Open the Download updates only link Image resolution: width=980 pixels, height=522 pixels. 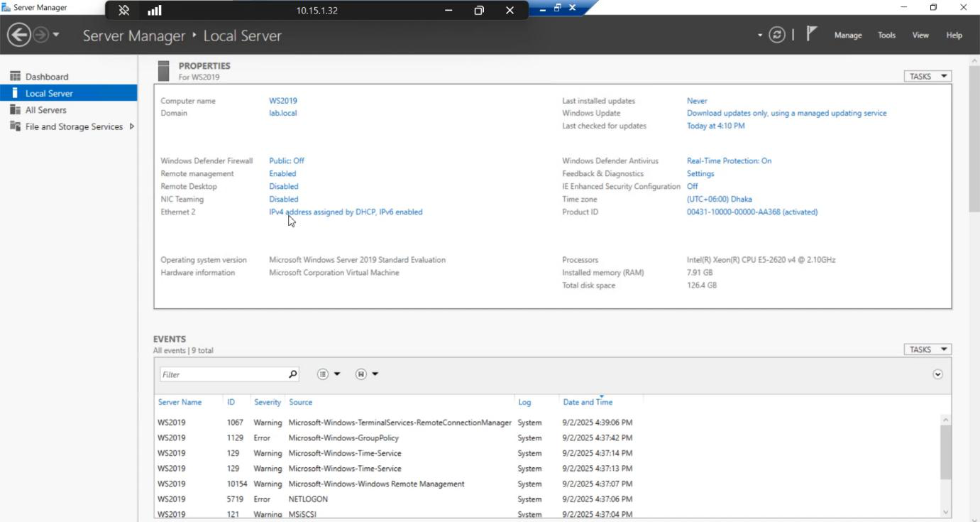pyautogui.click(x=786, y=113)
